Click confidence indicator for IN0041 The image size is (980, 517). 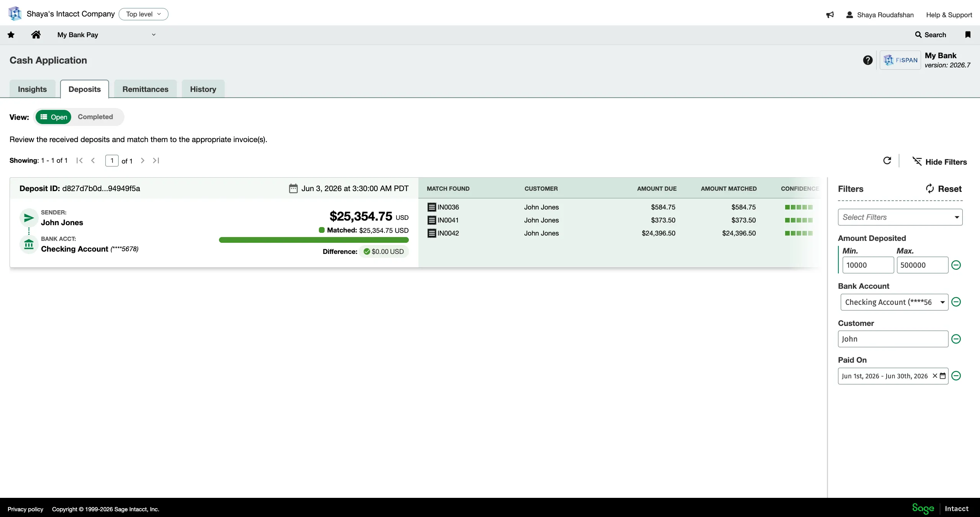click(799, 220)
